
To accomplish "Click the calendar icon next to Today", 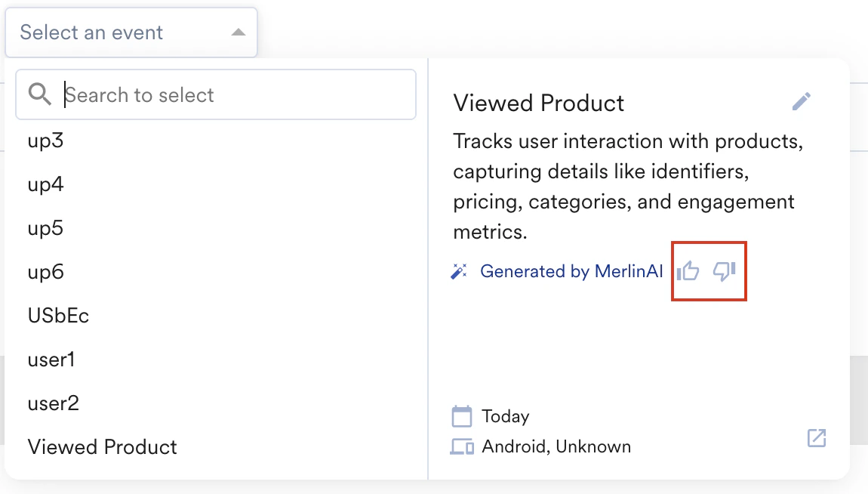I will pos(461,416).
